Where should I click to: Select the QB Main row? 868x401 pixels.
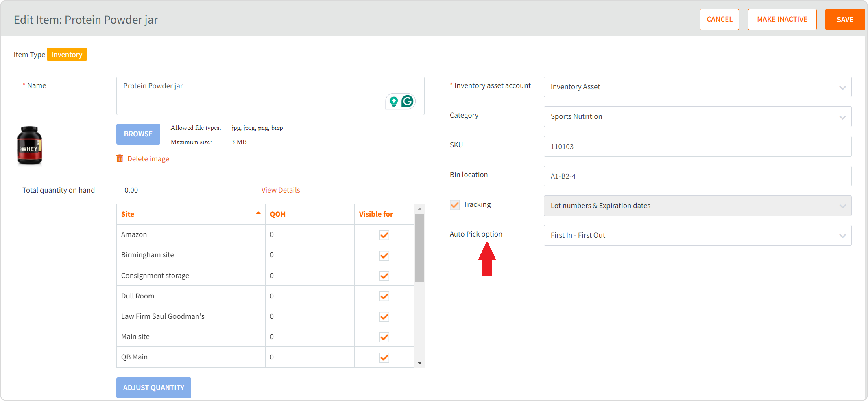tap(265, 357)
